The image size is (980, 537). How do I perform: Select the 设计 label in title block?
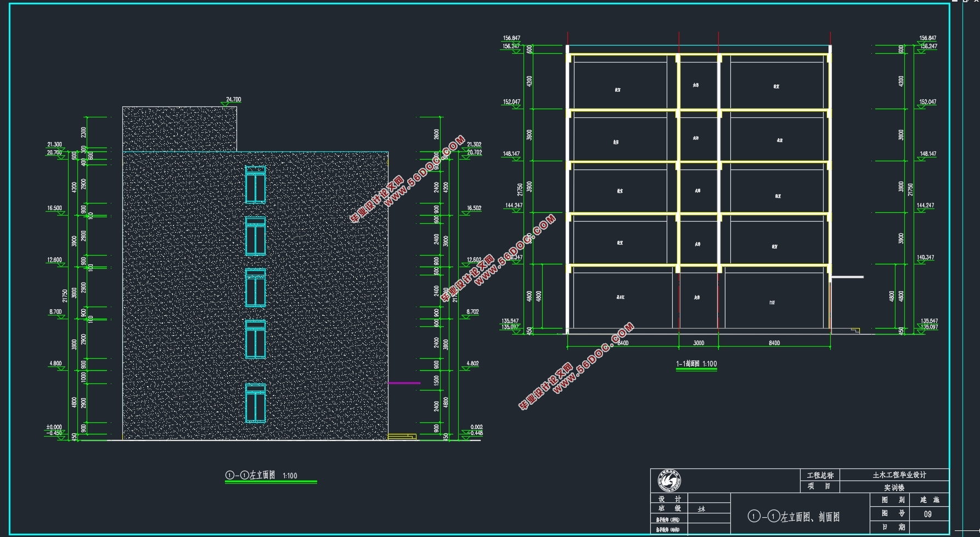point(669,499)
